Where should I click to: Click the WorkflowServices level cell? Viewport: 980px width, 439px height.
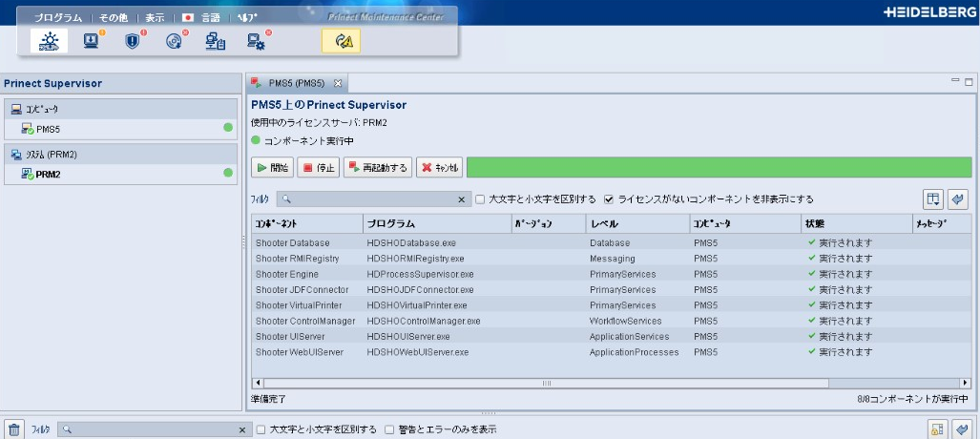click(x=625, y=321)
